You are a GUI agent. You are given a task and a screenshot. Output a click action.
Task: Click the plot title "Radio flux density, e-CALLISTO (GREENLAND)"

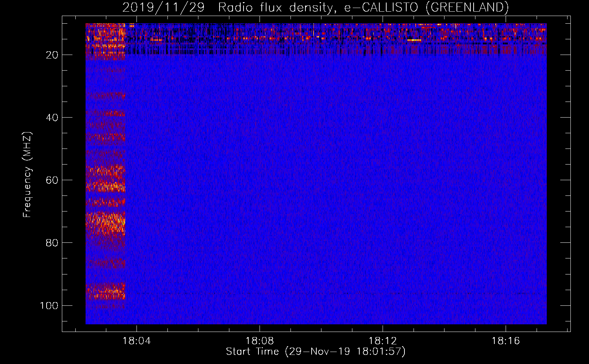(x=363, y=7)
